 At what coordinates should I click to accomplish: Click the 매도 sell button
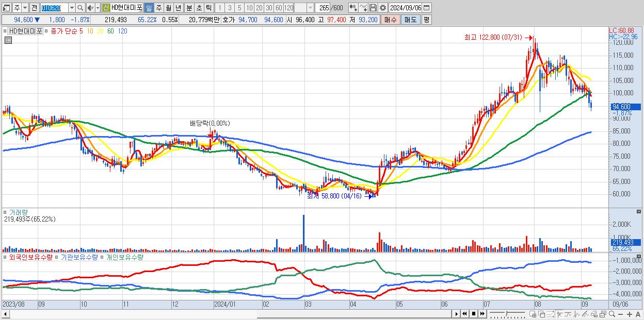tap(410, 20)
